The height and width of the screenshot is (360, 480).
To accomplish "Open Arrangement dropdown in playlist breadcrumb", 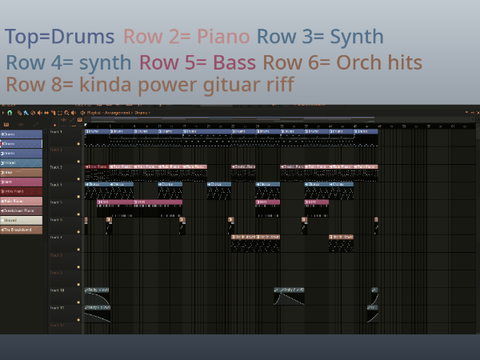I will [x=118, y=113].
